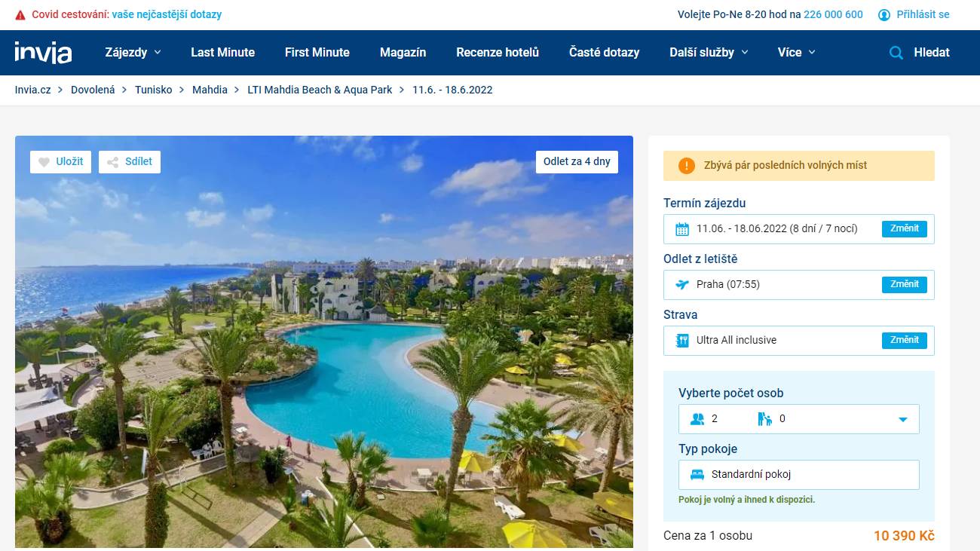Click the calendar icon in Termín zájezdu
This screenshot has height=551, width=980.
pyautogui.click(x=682, y=229)
